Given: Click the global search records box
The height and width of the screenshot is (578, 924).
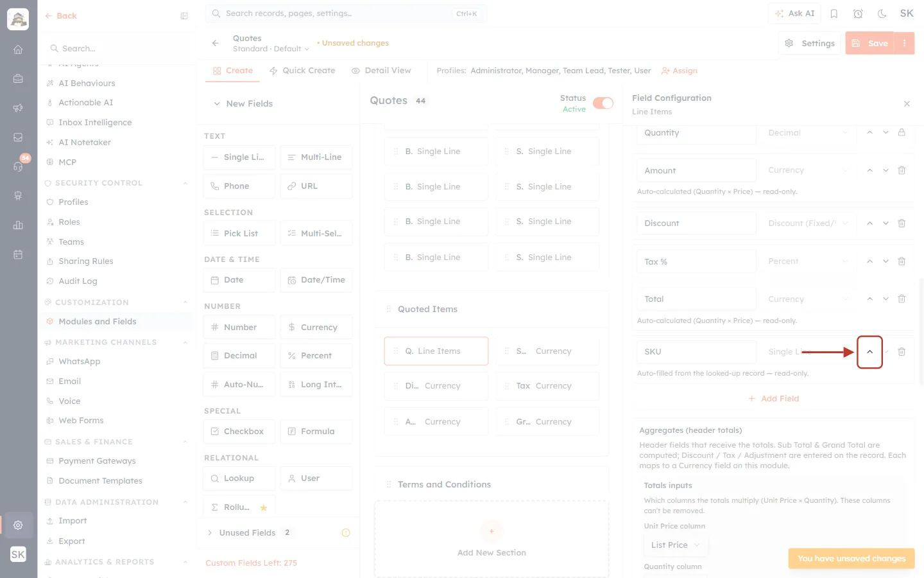Looking at the screenshot, I should click(346, 13).
